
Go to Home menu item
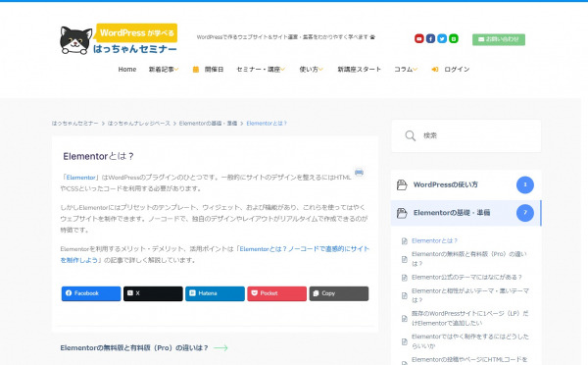click(x=127, y=69)
